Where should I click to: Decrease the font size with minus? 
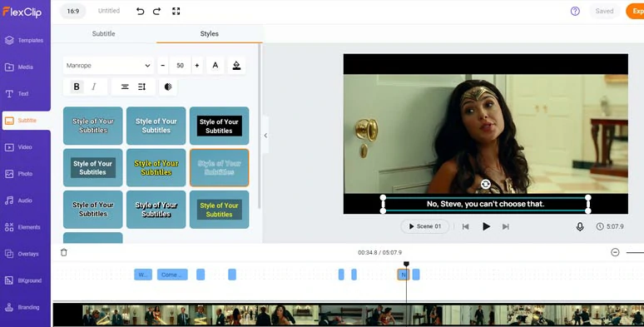(x=162, y=66)
